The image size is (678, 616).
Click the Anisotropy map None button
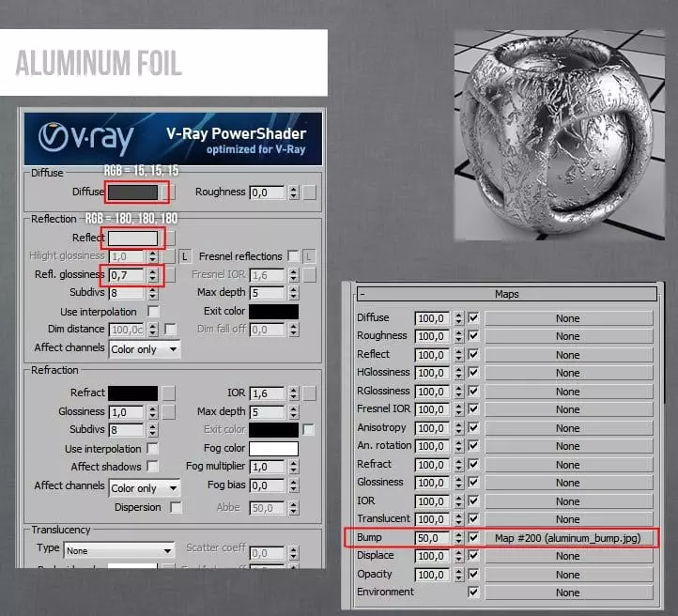coord(568,428)
